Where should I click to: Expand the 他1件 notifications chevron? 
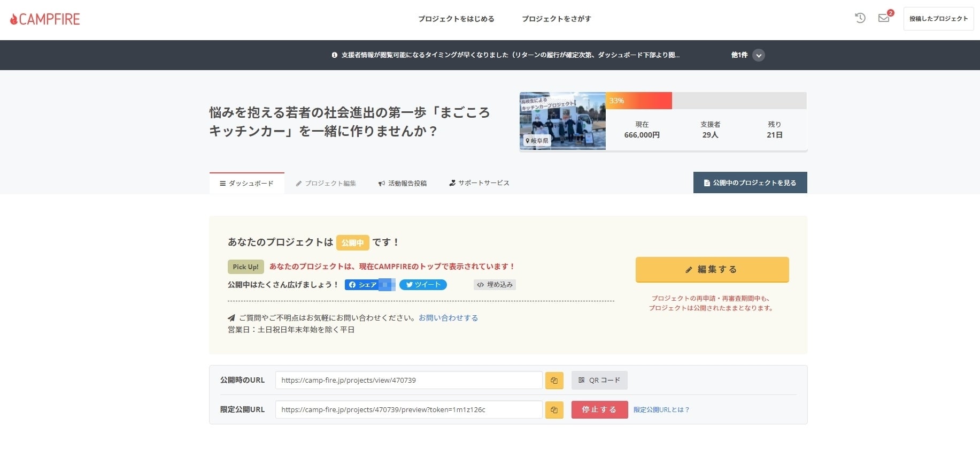click(758, 55)
